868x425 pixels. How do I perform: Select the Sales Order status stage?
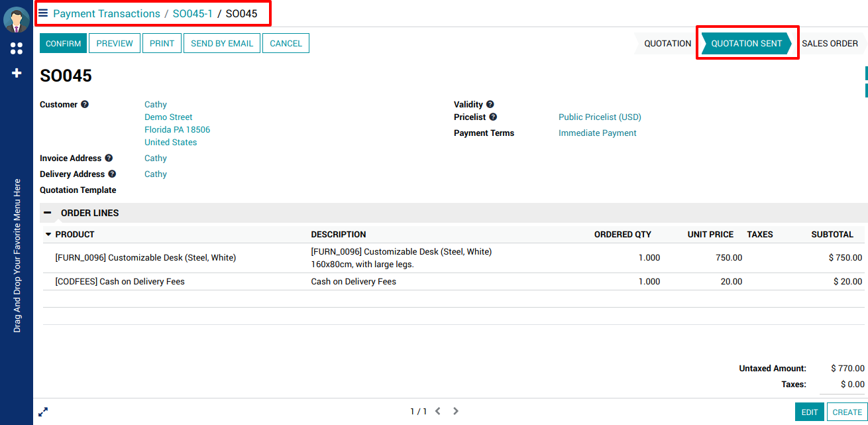830,43
